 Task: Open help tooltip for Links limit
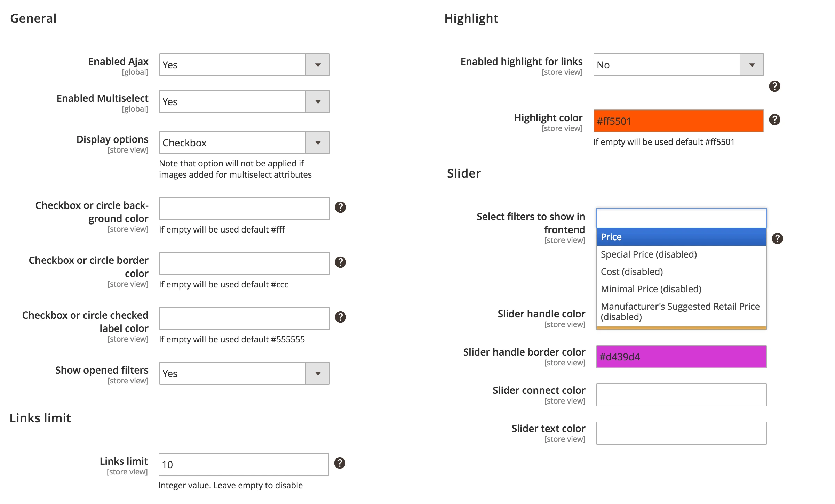pos(340,463)
